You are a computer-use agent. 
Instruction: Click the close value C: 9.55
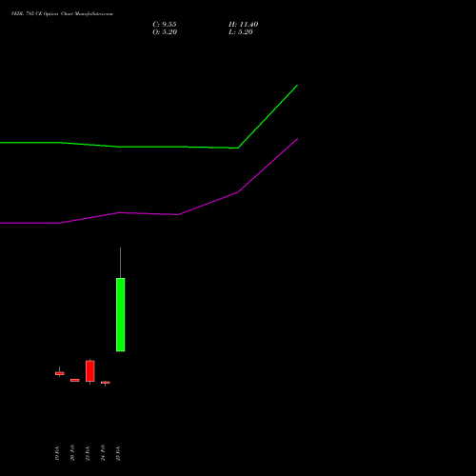(x=165, y=25)
